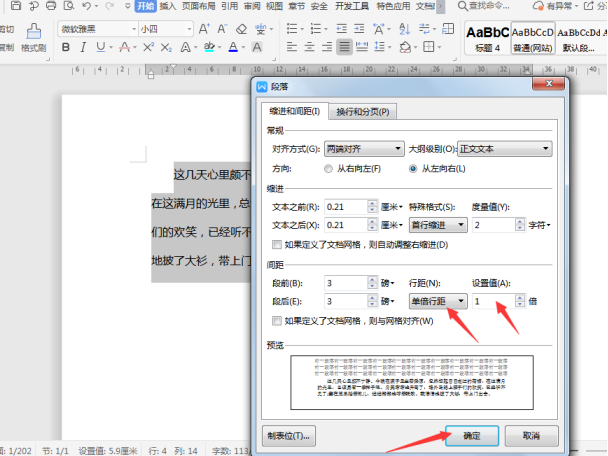
Task: Change unit for 段前 磅 dropdown
Action: pos(387,283)
